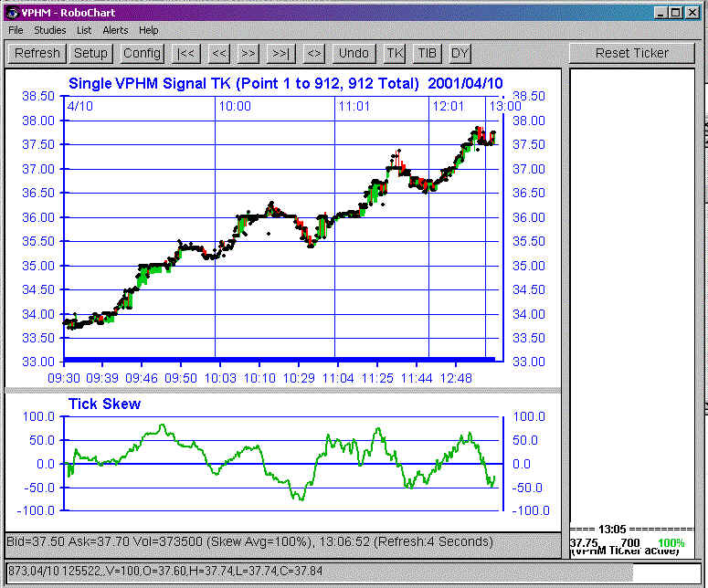Click the left axis 33.50 price label
This screenshot has width=708, height=588.
[x=38, y=338]
